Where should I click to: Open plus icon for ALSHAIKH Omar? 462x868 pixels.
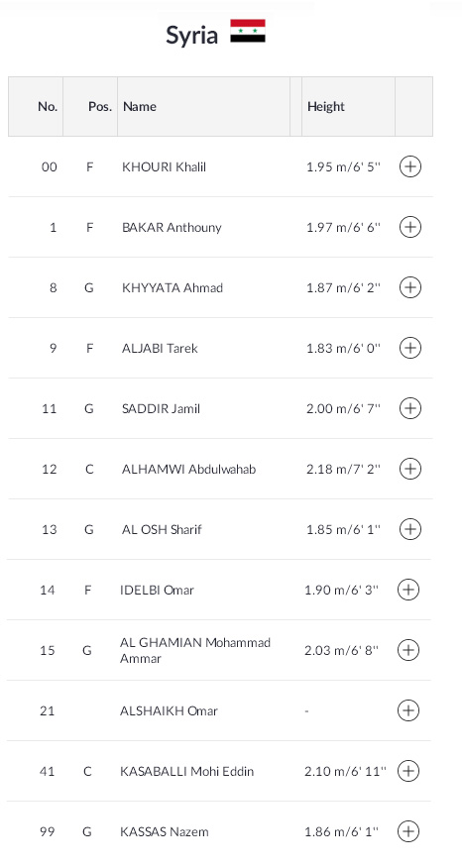tap(408, 710)
